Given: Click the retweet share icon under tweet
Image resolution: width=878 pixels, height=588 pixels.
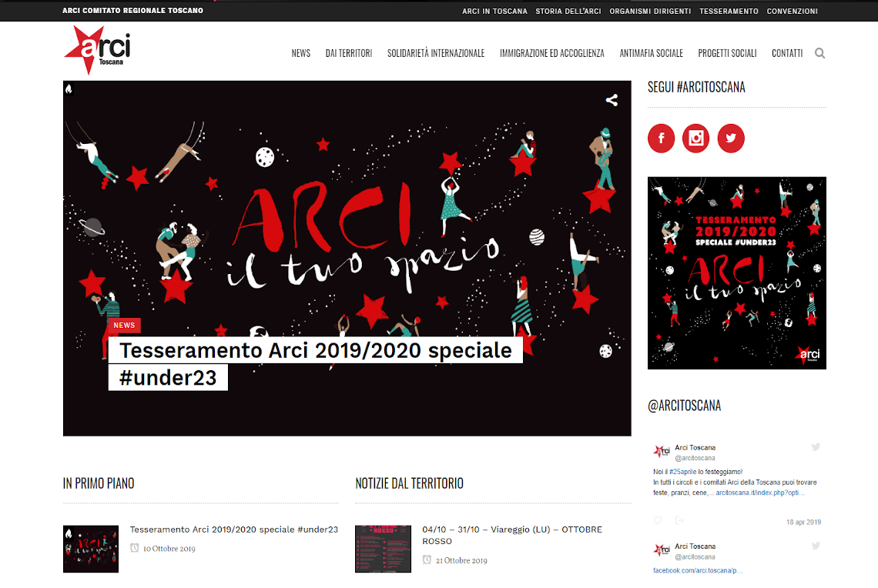Looking at the screenshot, I should click(x=679, y=520).
